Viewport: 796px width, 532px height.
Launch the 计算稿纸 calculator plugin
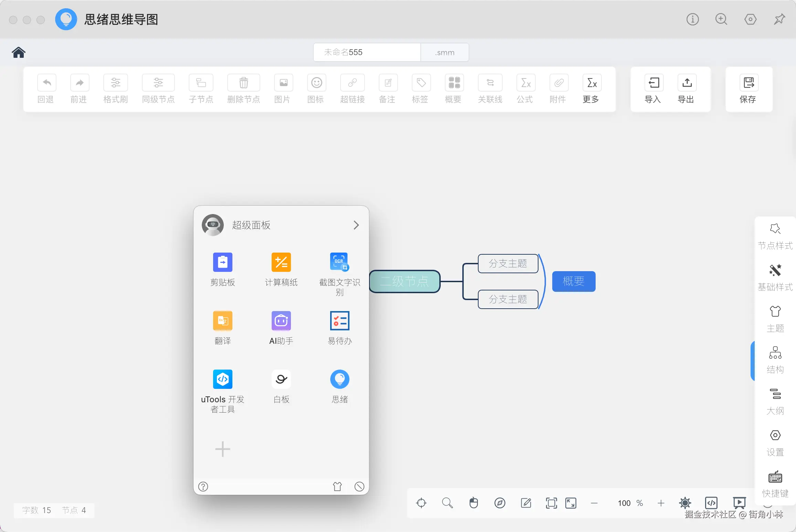[x=281, y=262]
